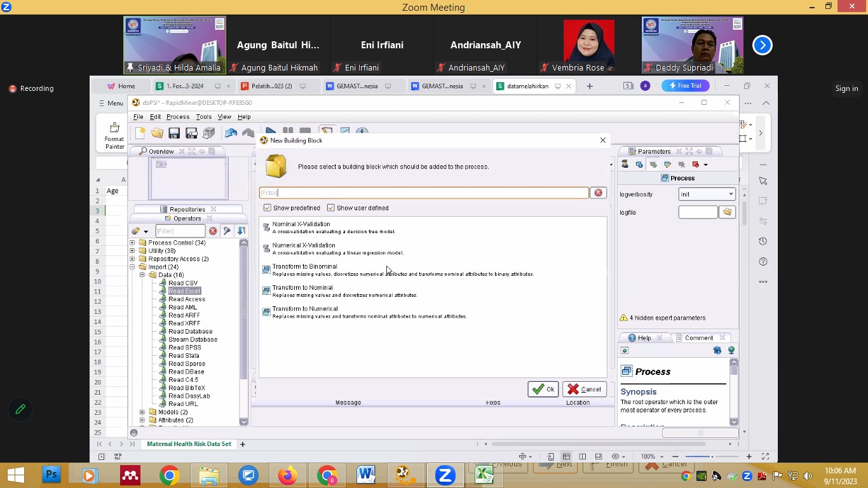This screenshot has height=488, width=868.
Task: Expand the Process Control (34) folder
Action: (x=132, y=243)
